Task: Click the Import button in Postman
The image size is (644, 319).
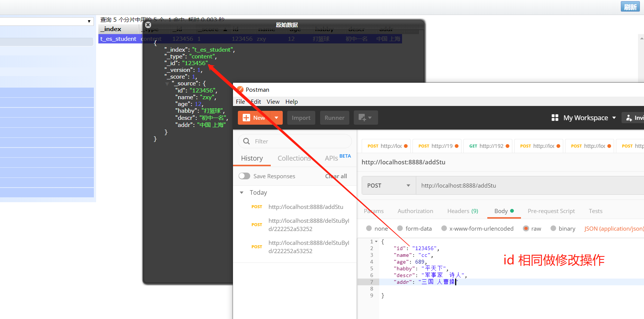Action: point(301,118)
